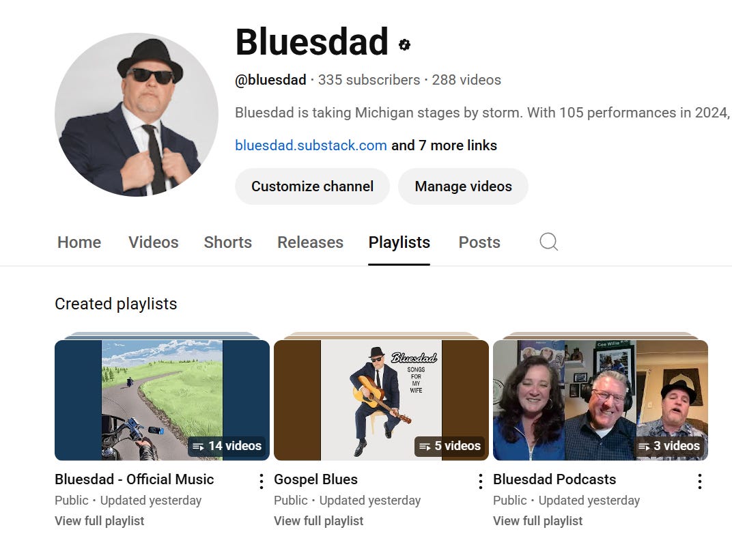Click the gear icon beside the Bluesdad name

point(404,44)
